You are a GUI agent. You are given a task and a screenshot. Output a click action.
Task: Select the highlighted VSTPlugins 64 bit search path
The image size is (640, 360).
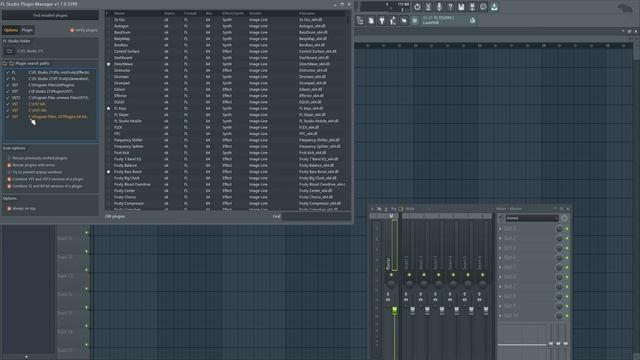58,117
